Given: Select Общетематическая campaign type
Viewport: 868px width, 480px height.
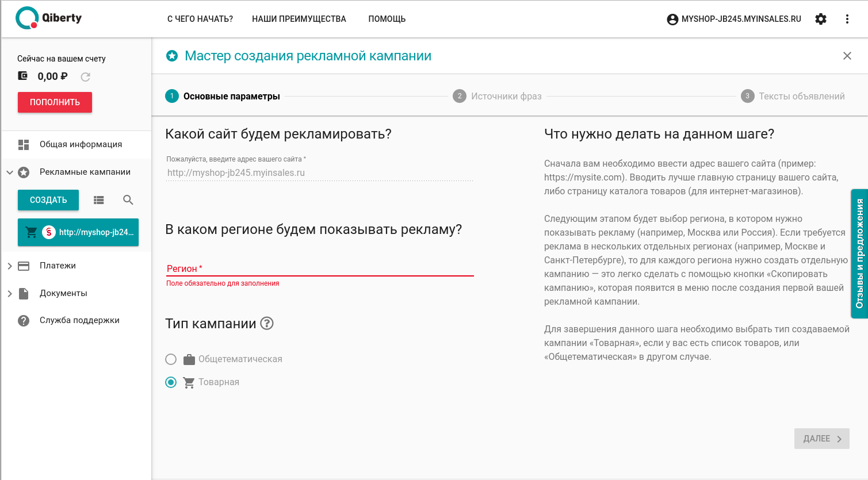Looking at the screenshot, I should click(171, 359).
